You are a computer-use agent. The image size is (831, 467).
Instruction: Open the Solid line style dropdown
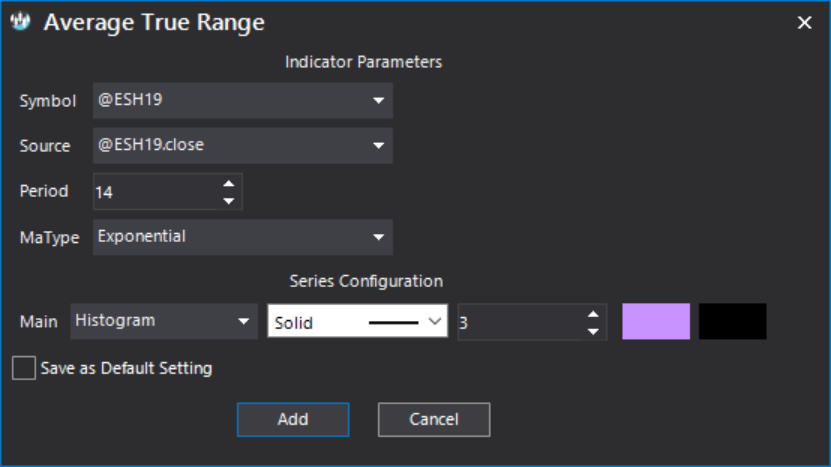[x=358, y=321]
